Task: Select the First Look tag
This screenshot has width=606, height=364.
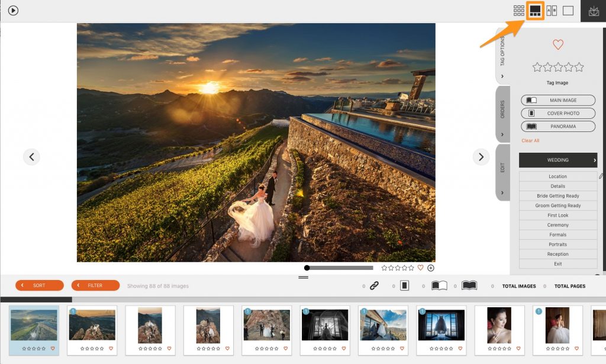Action: [x=558, y=215]
